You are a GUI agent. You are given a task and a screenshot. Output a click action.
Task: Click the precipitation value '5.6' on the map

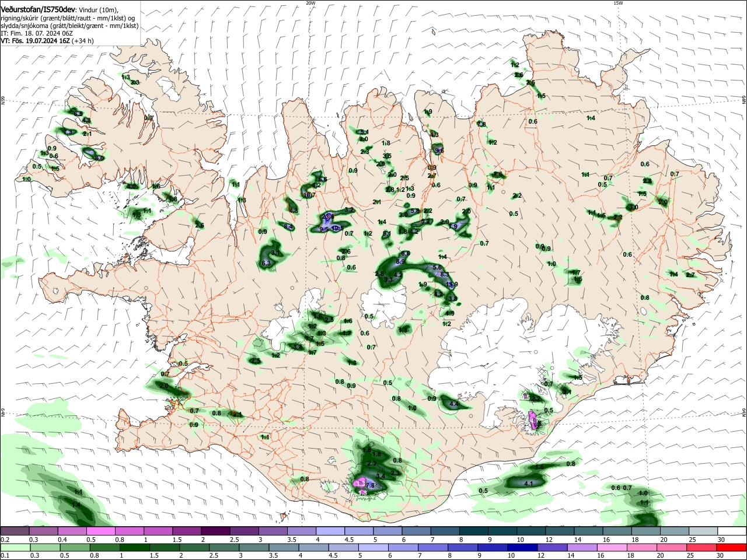(438, 267)
